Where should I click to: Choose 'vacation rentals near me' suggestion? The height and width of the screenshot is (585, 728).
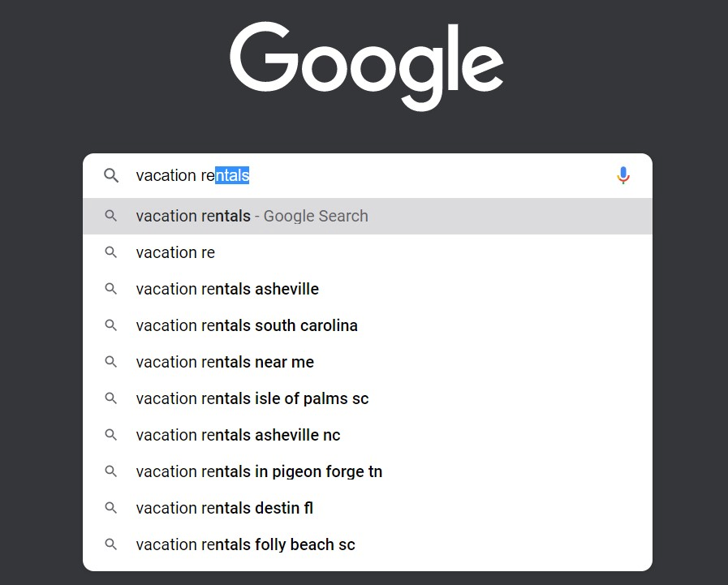pyautogui.click(x=368, y=362)
